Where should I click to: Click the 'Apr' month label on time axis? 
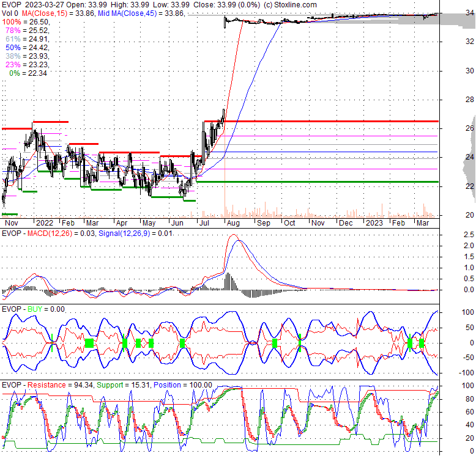tap(122, 223)
